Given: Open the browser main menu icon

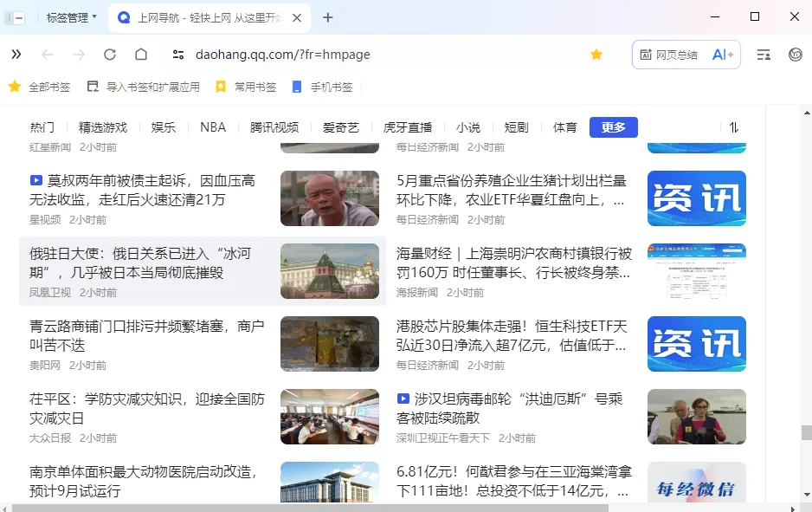Looking at the screenshot, I should (764, 55).
